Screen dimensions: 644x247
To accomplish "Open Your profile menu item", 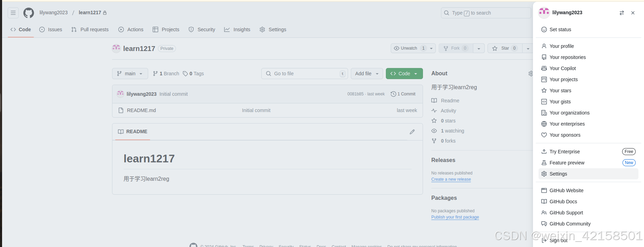I will coord(588,46).
